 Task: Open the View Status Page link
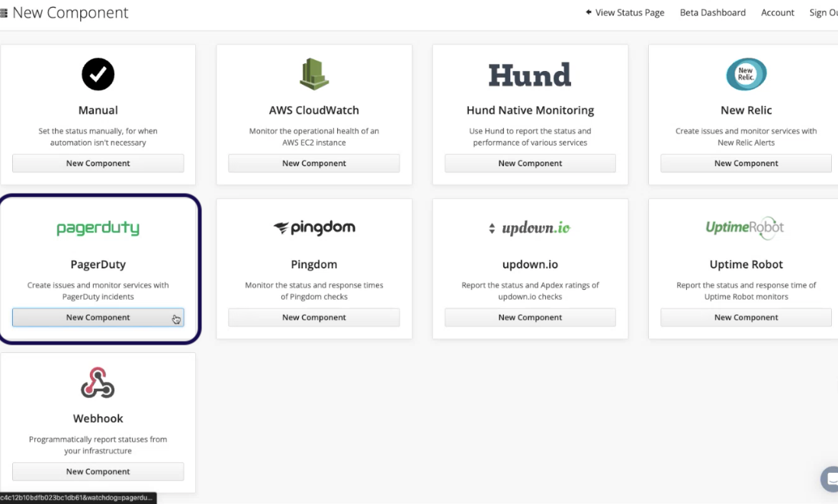(x=624, y=12)
